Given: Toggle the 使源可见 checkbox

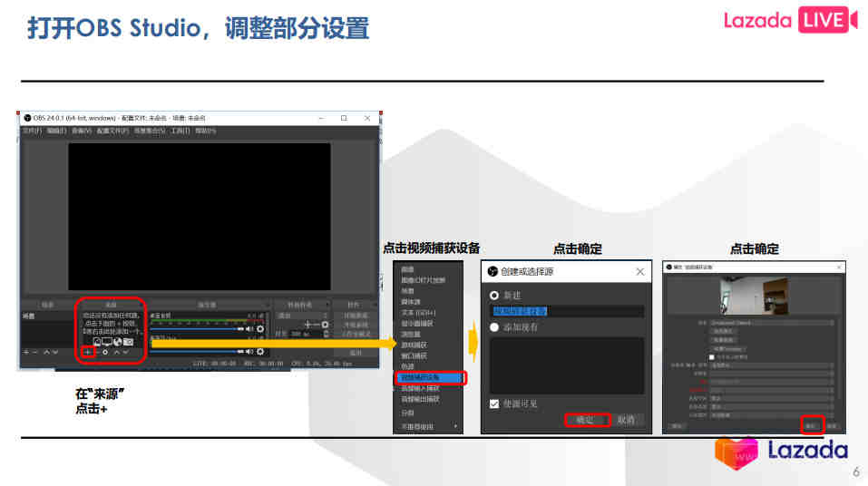Looking at the screenshot, I should pos(494,403).
